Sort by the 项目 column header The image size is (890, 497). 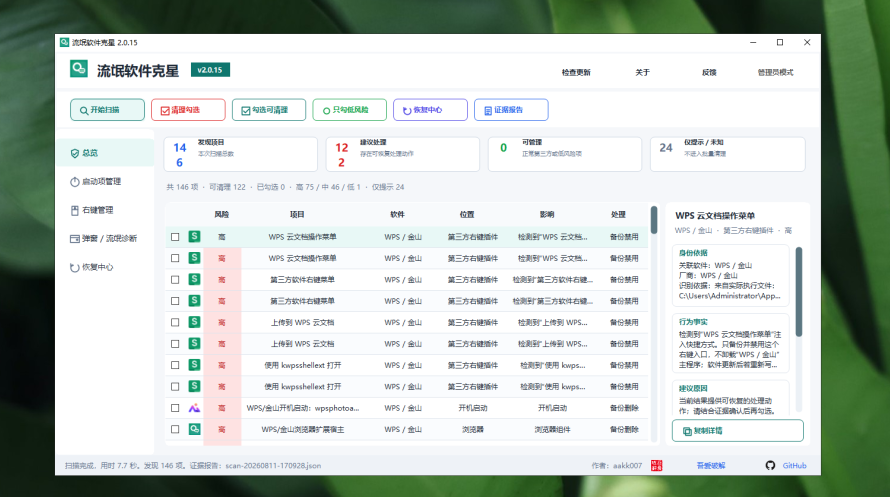pos(297,214)
